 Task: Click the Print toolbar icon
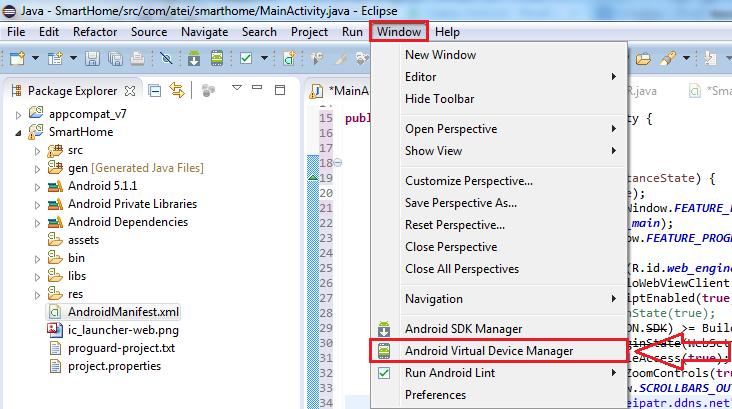(x=137, y=58)
